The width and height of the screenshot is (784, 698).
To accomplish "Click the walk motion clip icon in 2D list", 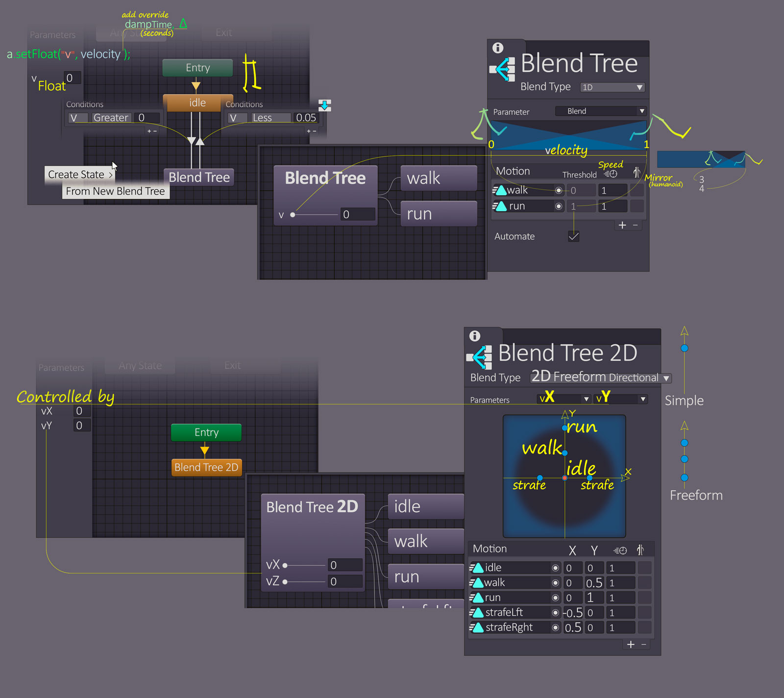I will (476, 582).
